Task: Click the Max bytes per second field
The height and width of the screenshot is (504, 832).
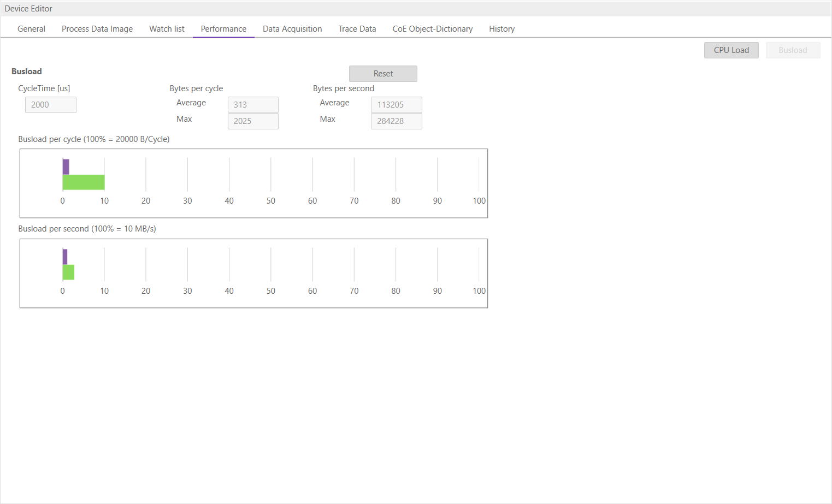Action: [x=396, y=121]
